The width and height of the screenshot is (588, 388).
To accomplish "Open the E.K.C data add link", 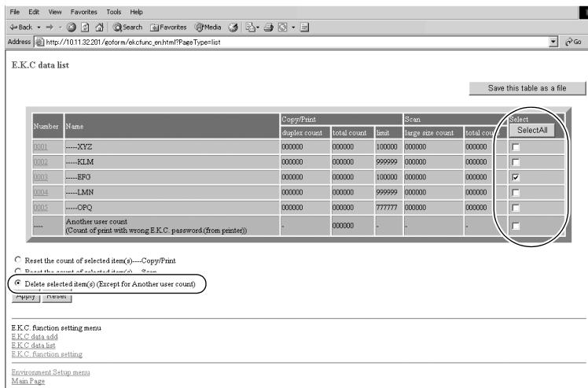I will [35, 337].
